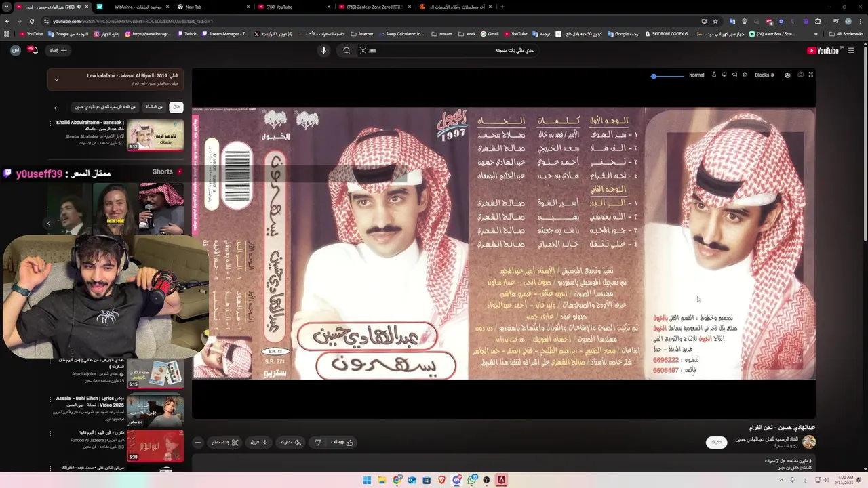The image size is (868, 488).
Task: Advance Shorts carousel with the arrow
Action: [x=48, y=223]
